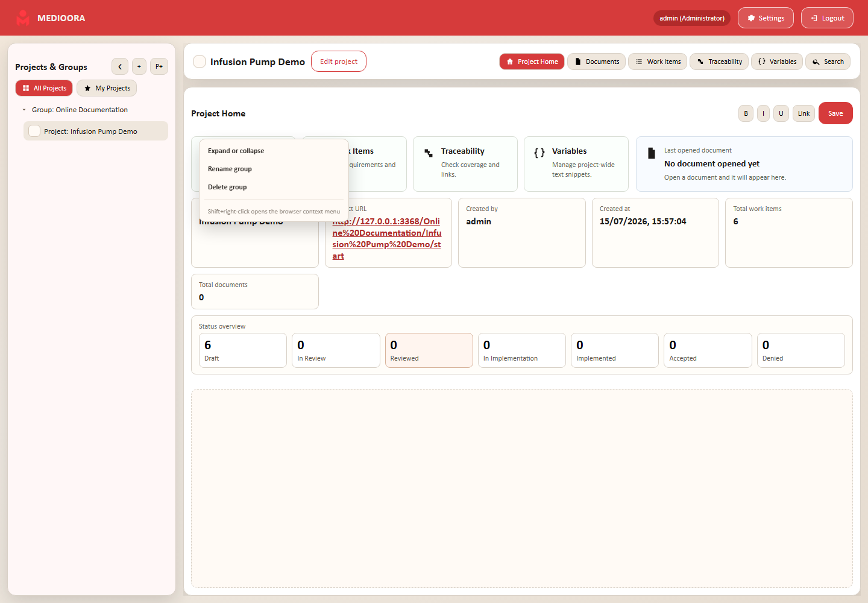Tick the Infusion Pump Demo header checkbox
The width and height of the screenshot is (868, 603).
(x=200, y=62)
